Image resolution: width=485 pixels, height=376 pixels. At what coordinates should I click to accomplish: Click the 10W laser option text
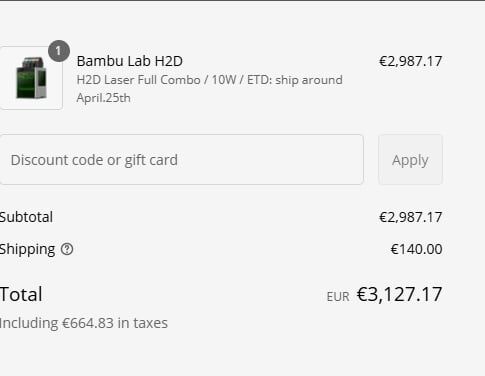[223, 80]
